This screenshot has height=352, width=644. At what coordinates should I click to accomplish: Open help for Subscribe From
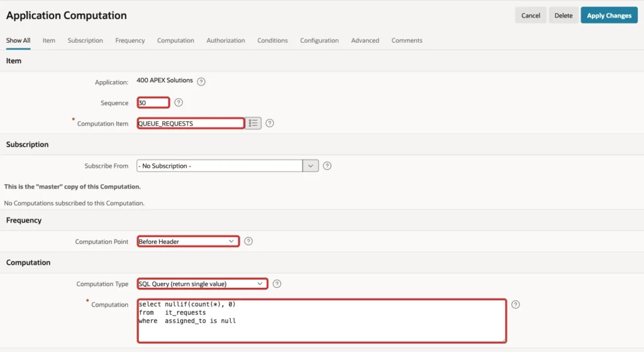[327, 166]
